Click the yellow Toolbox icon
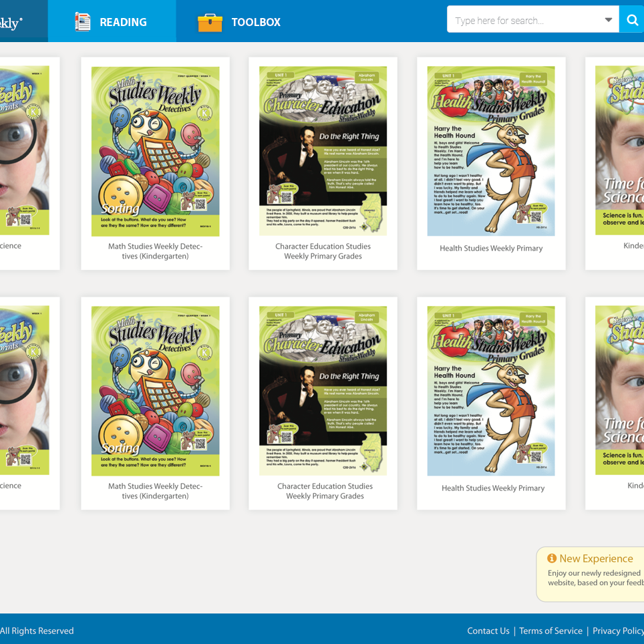Viewport: 644px width, 644px height. (210, 23)
